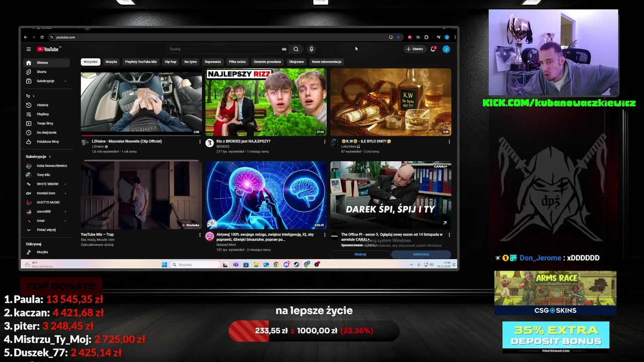
Task: Open on-screen keyboard in search box
Action: click(284, 49)
